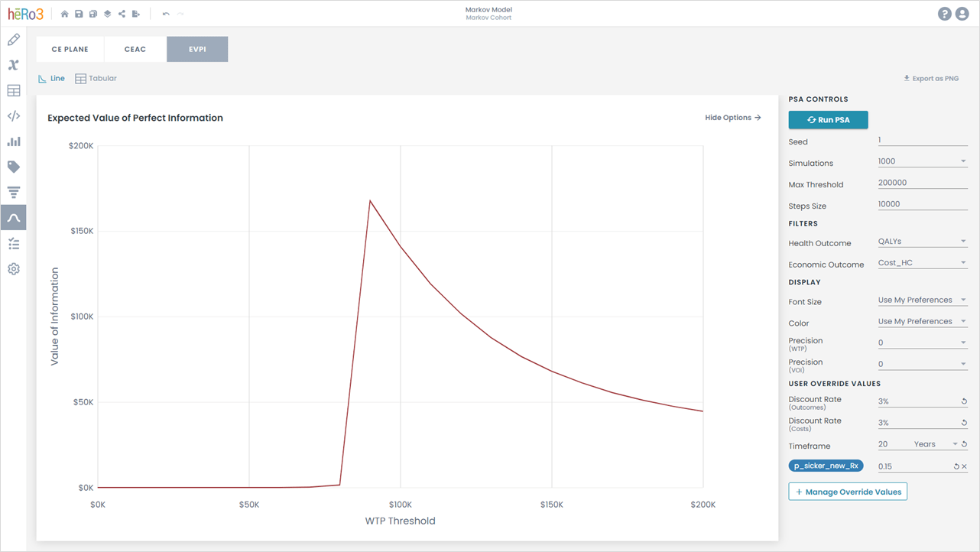The height and width of the screenshot is (552, 980).
Task: Click Manage Override Values button
Action: click(x=848, y=492)
